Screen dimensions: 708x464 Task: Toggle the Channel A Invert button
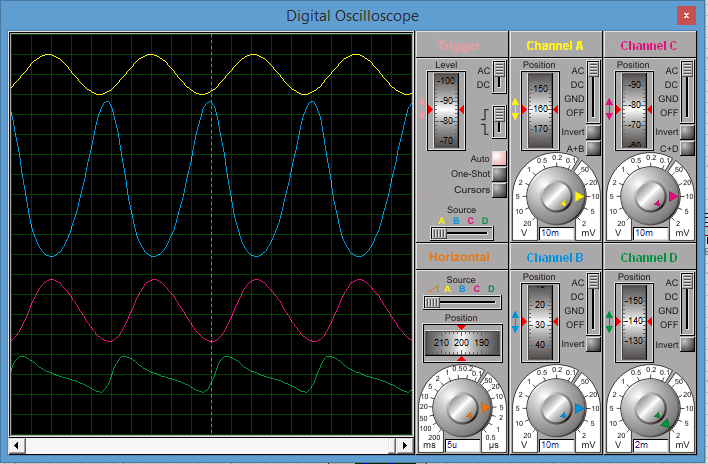click(x=593, y=132)
